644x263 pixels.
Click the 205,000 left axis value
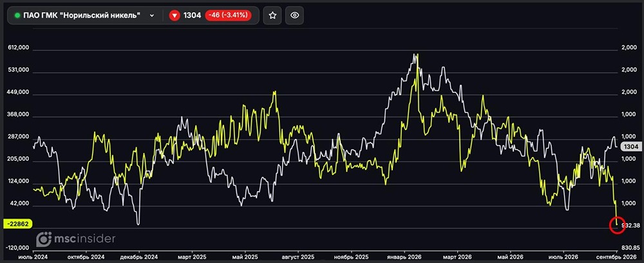18,159
